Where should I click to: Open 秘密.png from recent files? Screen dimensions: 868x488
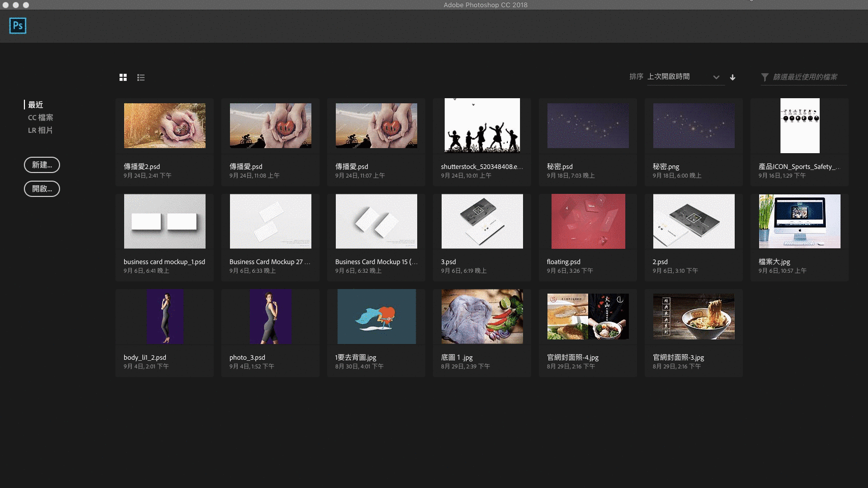coord(693,126)
